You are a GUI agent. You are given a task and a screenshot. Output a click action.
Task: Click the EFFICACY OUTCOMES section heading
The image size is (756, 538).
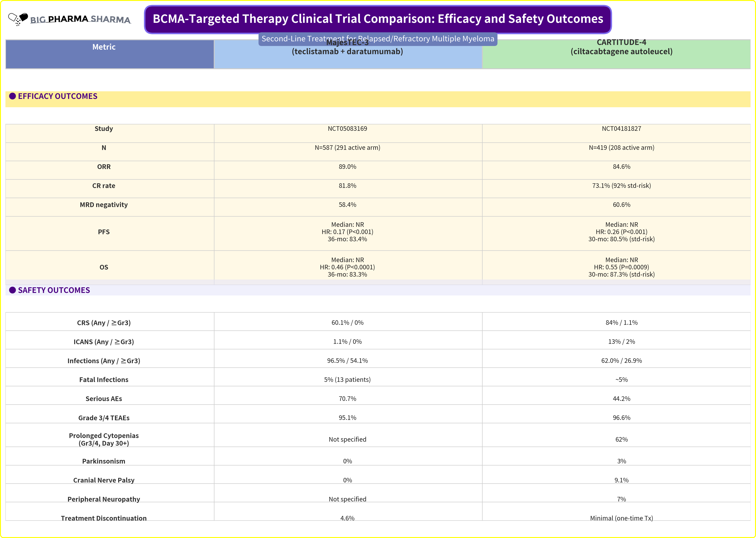coord(57,96)
